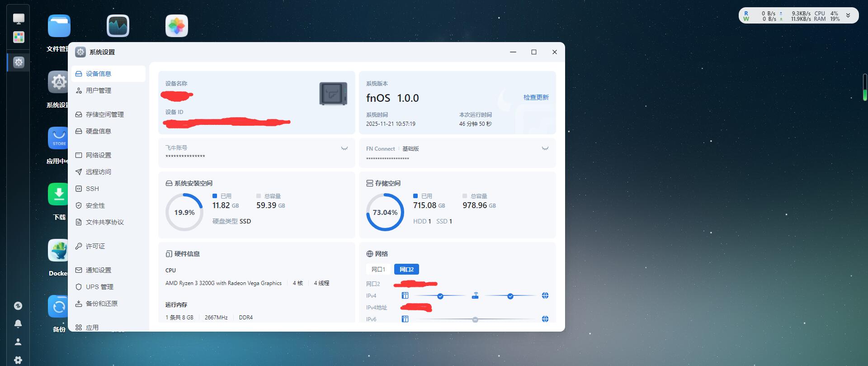Open the System Settings desktop gear icon

click(58, 82)
